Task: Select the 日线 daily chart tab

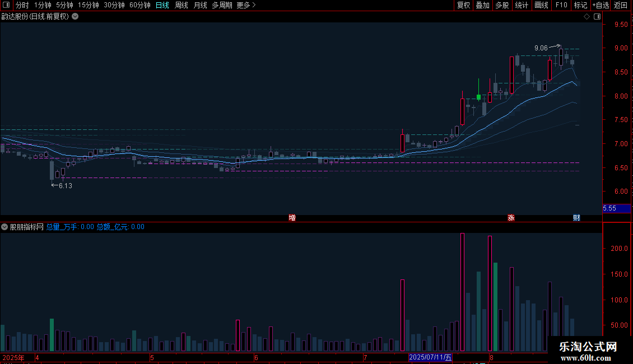Action: coord(162,5)
